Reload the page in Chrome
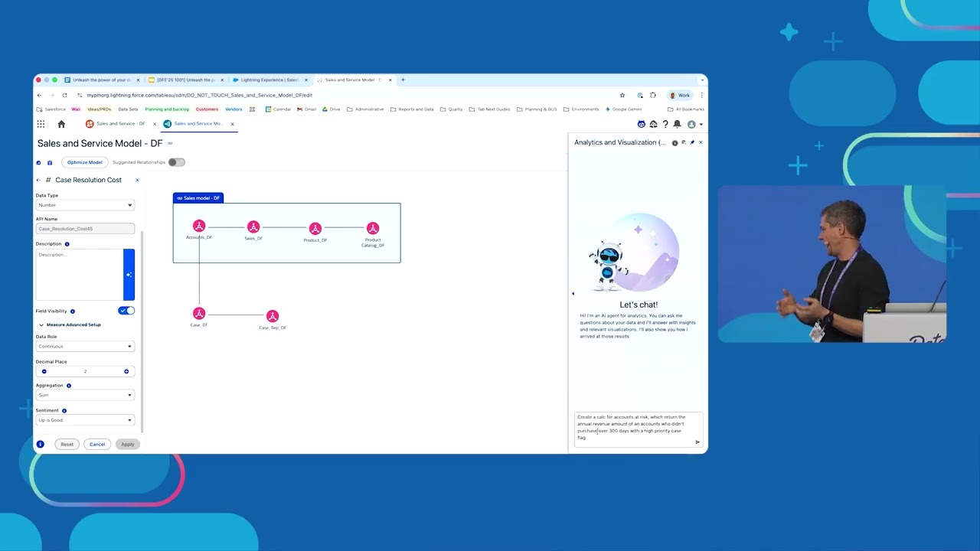This screenshot has width=980, height=551. [64, 95]
